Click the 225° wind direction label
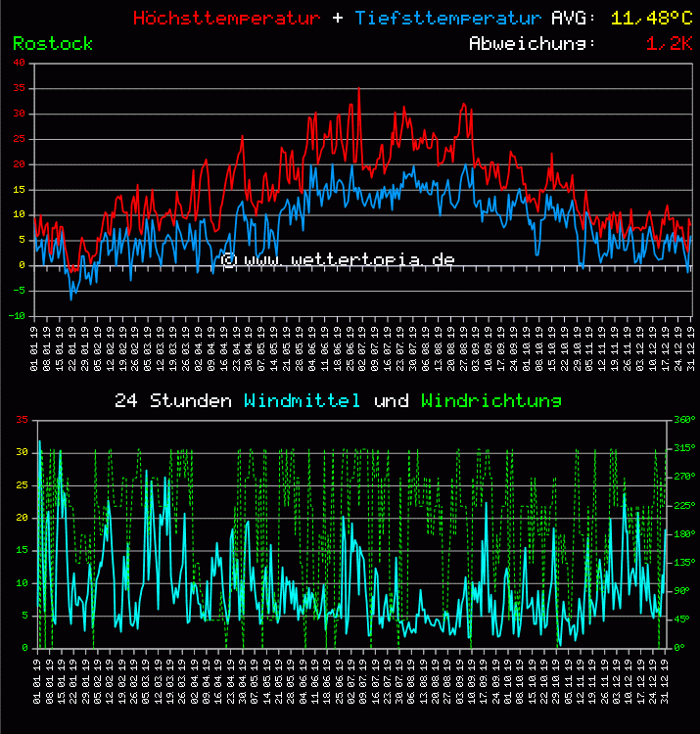Viewport: 700px width, 734px height. 684,505
